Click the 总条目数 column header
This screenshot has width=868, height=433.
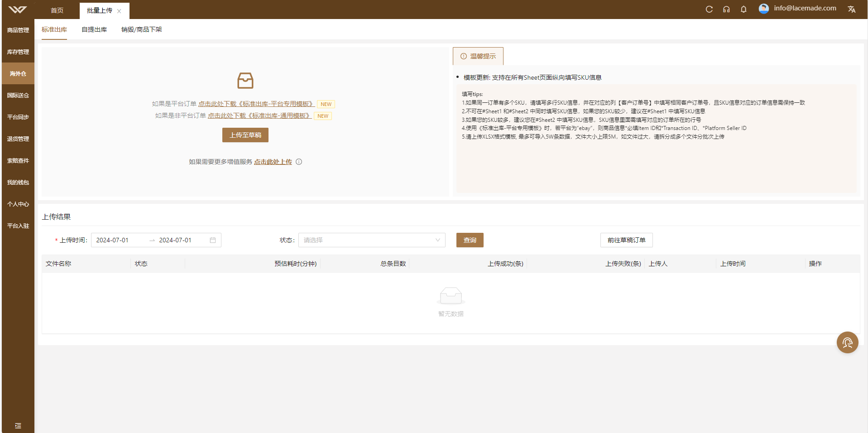click(x=393, y=264)
